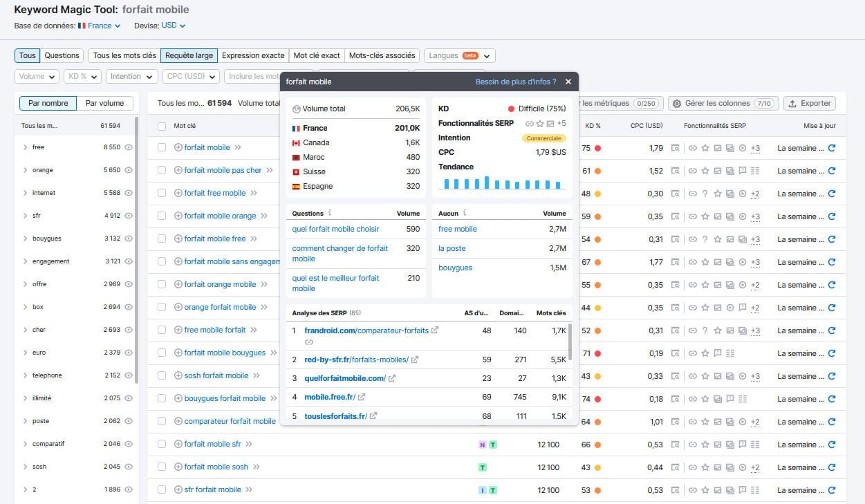Check the forfait mobile row checkbox
865x504 pixels.
pos(162,147)
